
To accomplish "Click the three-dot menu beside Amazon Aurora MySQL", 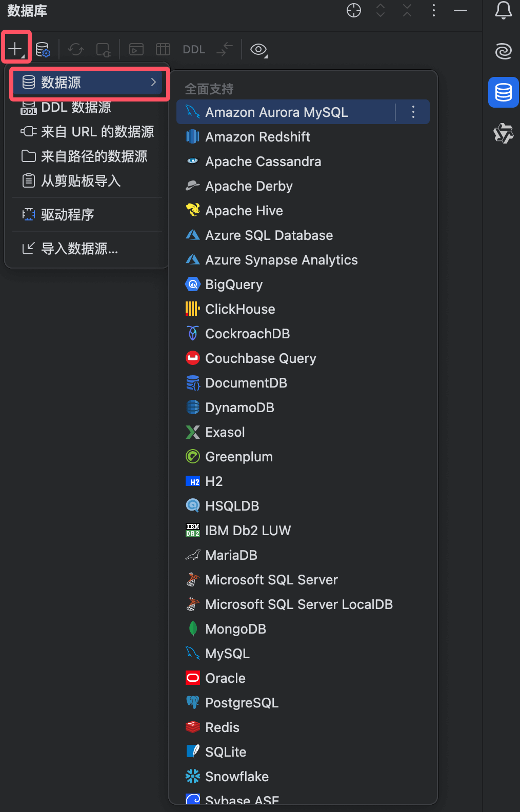I will pyautogui.click(x=413, y=112).
